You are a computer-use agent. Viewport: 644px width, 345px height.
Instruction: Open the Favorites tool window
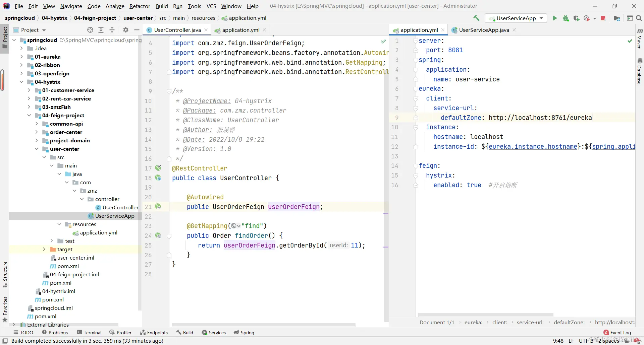tap(5, 309)
